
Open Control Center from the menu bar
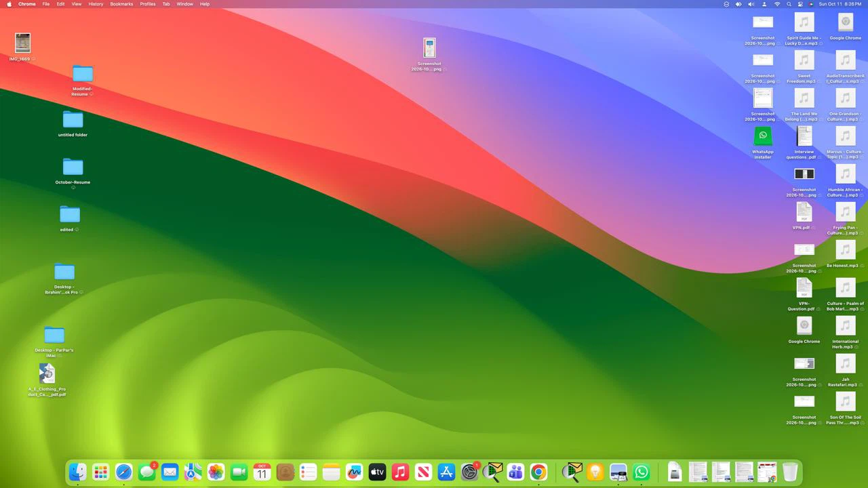click(800, 4)
